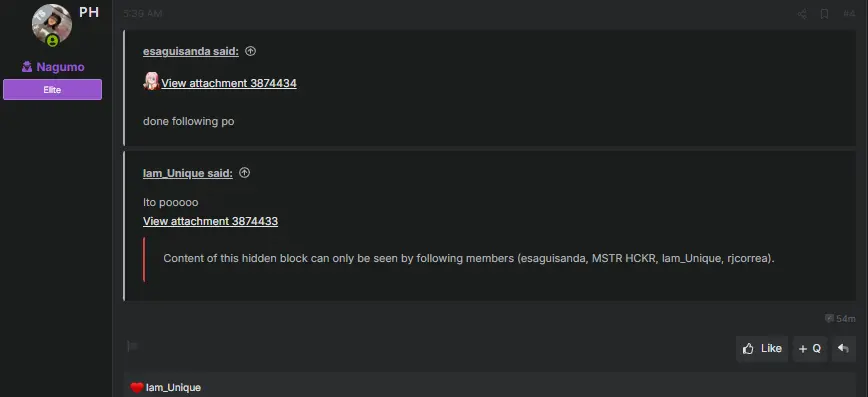Like this post
The height and width of the screenshot is (397, 868).
(762, 349)
